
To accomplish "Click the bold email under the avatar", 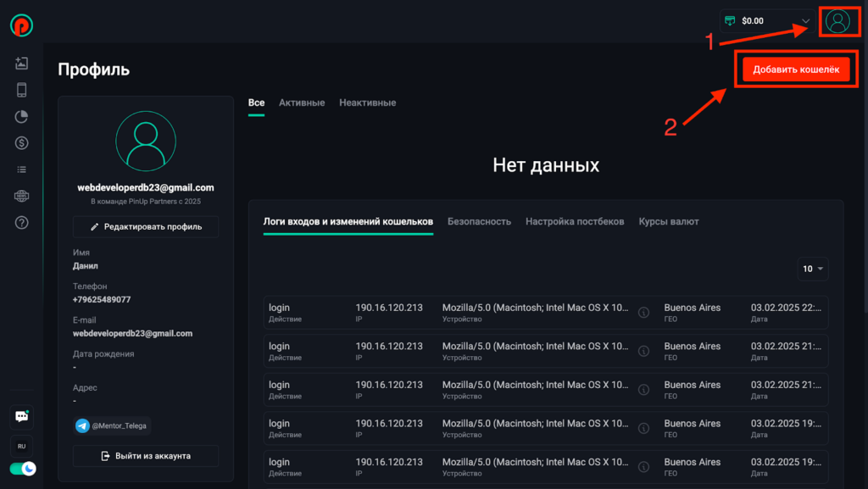I will 146,188.
